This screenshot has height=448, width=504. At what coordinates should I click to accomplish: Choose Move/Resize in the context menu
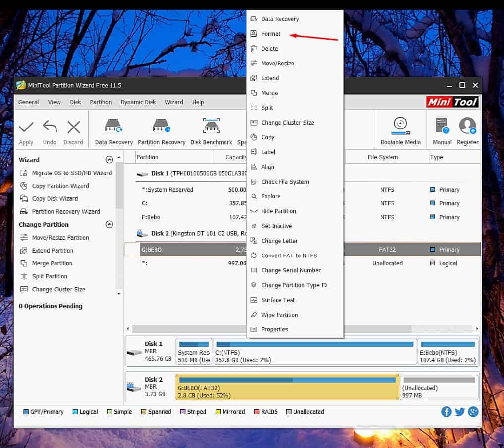click(x=295, y=63)
